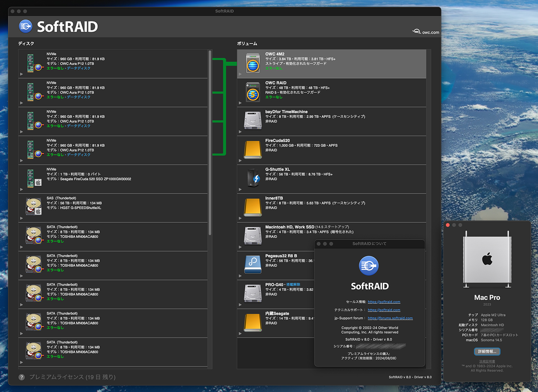Click the G-Shuttle XL drive icon

[x=253, y=178]
